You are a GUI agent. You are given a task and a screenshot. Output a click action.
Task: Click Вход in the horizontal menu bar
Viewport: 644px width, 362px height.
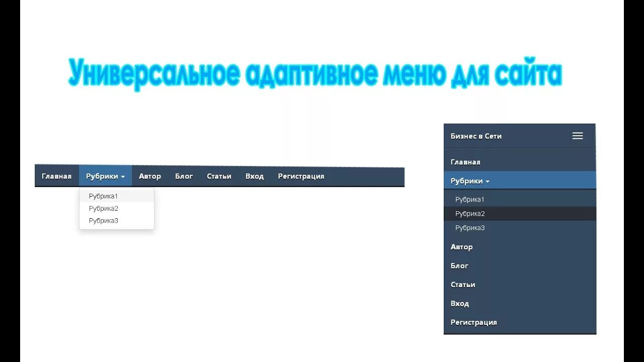pyautogui.click(x=255, y=176)
